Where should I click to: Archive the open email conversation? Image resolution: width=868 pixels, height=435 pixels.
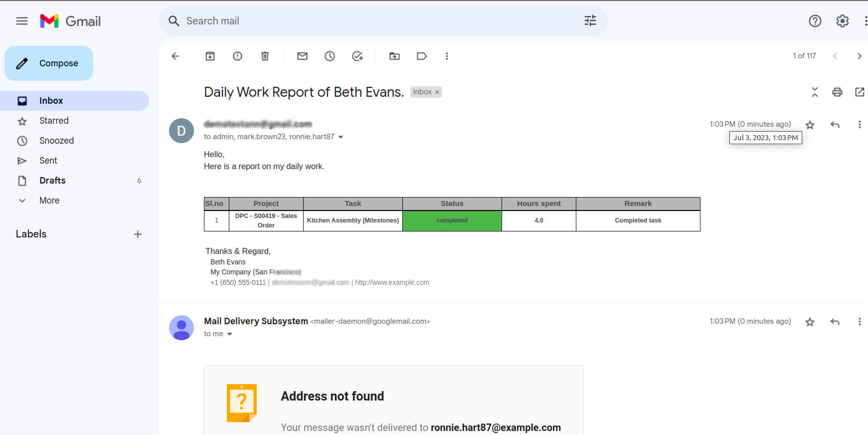[210, 56]
